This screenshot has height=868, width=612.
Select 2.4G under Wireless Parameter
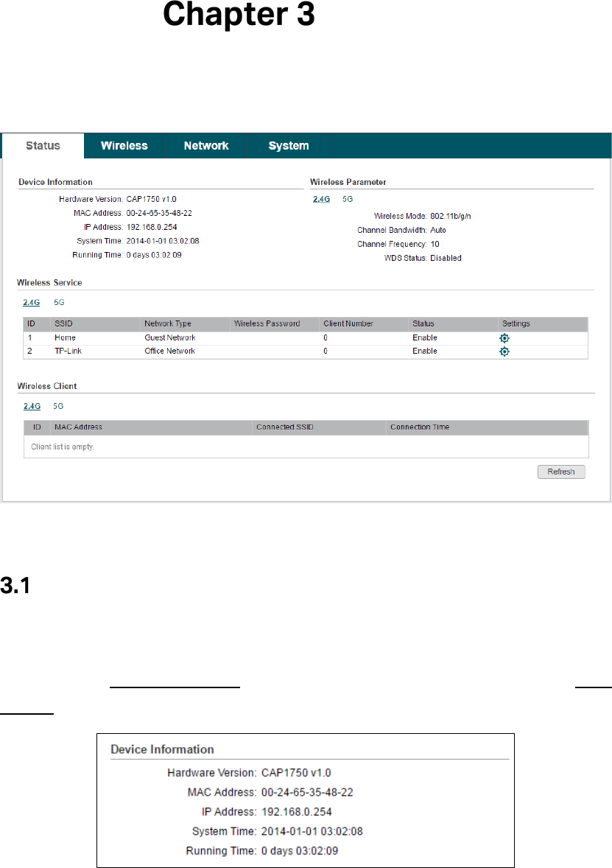[322, 199]
